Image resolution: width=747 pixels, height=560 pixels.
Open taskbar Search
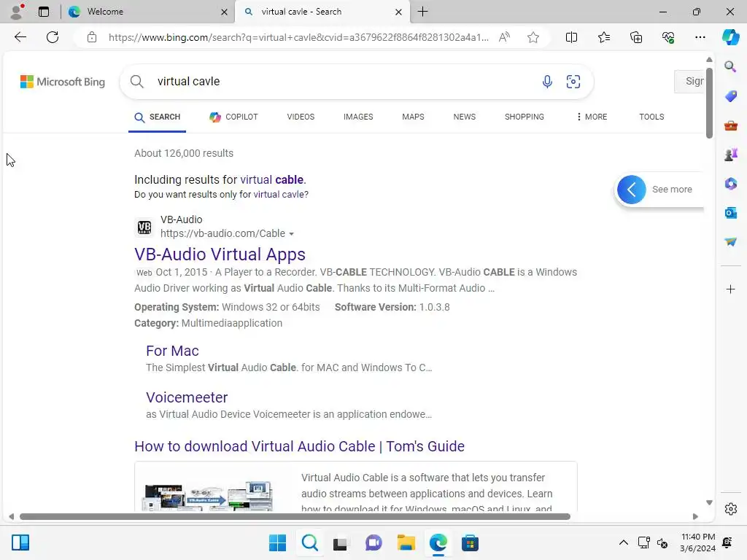coord(309,542)
